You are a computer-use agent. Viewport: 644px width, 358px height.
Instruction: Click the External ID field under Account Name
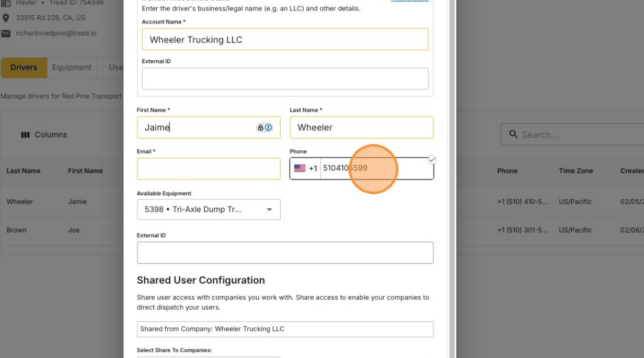pyautogui.click(x=285, y=79)
